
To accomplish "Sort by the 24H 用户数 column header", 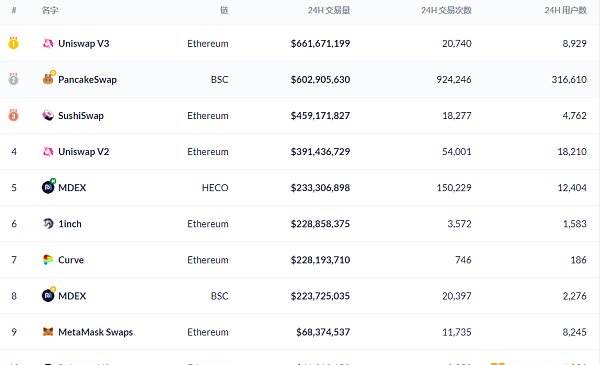I will (x=565, y=10).
